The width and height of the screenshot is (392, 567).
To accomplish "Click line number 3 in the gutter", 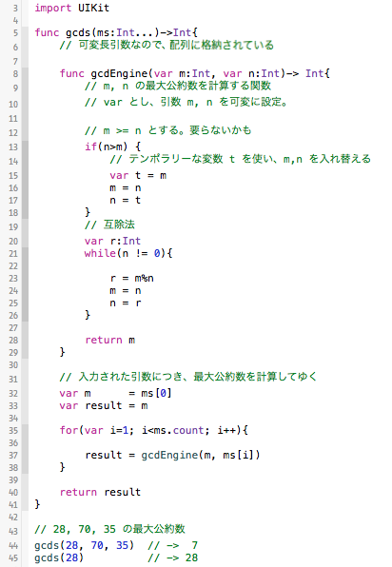I will pyautogui.click(x=15, y=9).
